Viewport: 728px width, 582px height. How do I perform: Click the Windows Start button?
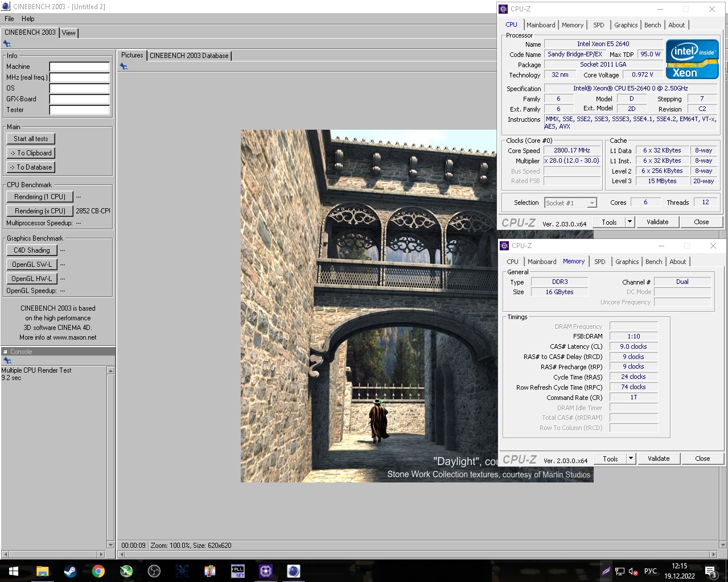(14, 571)
